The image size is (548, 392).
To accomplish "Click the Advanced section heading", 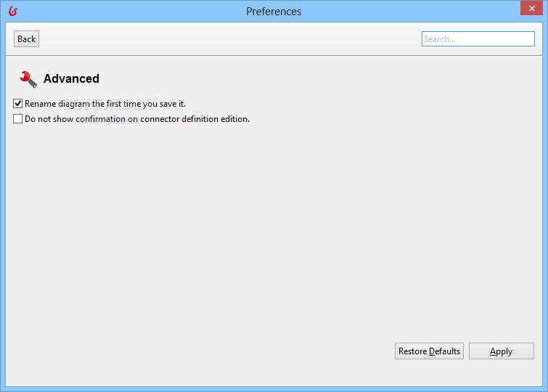I will pyautogui.click(x=71, y=78).
